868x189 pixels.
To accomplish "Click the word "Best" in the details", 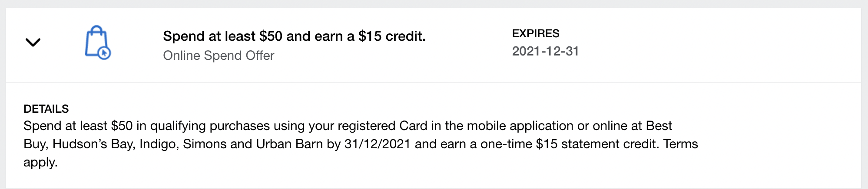I will pos(659,126).
